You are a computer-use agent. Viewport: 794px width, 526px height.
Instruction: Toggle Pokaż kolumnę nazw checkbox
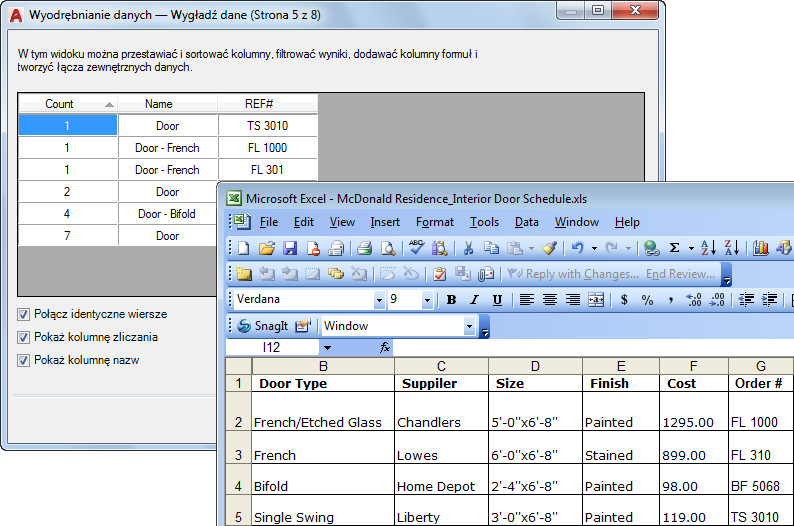point(23,360)
